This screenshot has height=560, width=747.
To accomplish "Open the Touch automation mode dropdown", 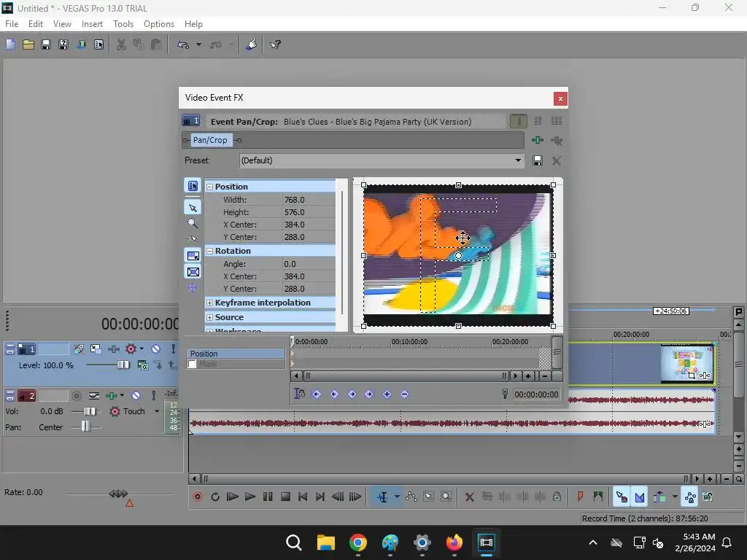I will [157, 411].
